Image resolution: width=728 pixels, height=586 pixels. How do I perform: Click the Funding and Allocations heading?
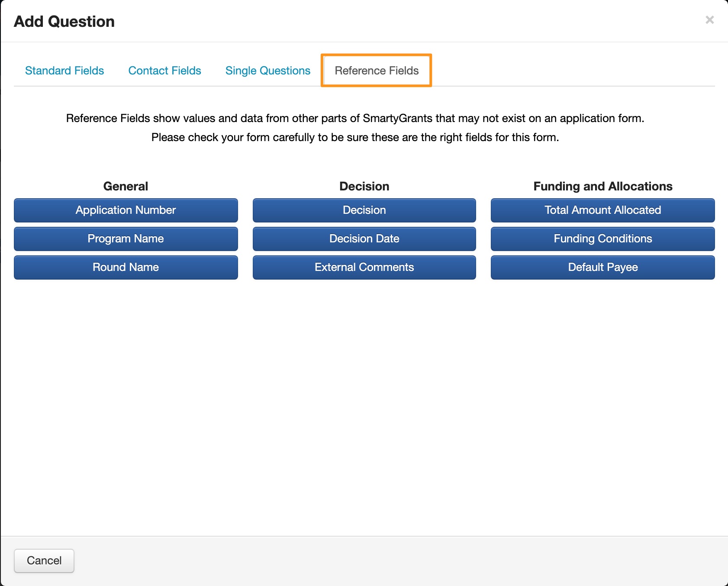tap(602, 186)
